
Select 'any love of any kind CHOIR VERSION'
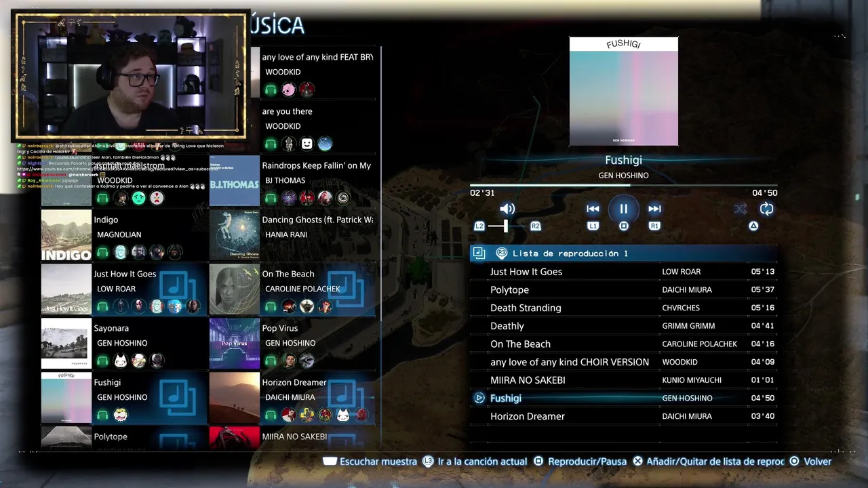point(624,362)
